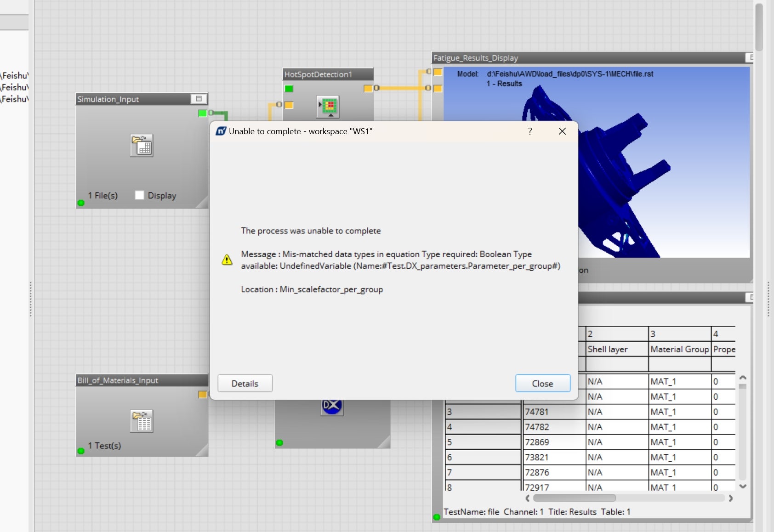Click the yellow warning triangle icon
This screenshot has width=774, height=532.
pyautogui.click(x=227, y=260)
